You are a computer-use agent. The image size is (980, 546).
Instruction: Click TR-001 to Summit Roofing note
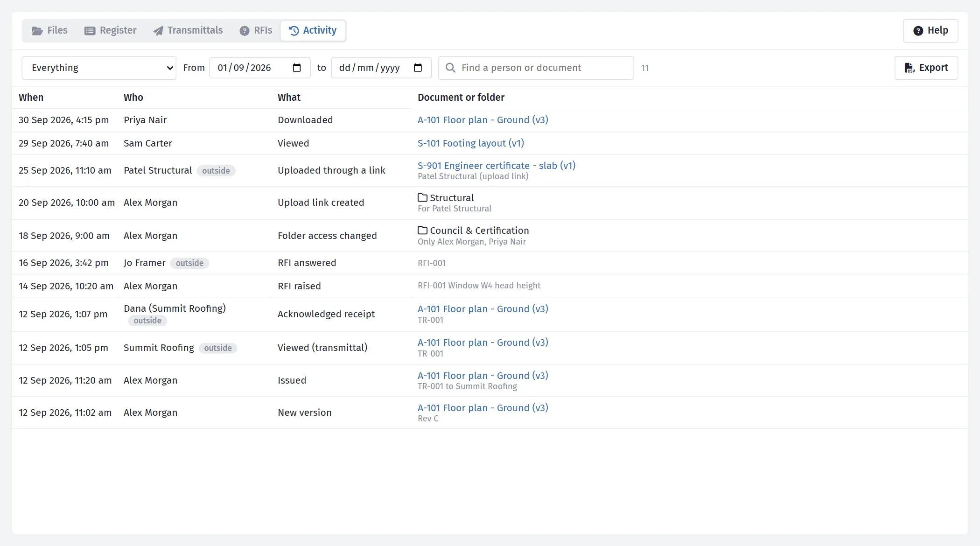pyautogui.click(x=467, y=386)
